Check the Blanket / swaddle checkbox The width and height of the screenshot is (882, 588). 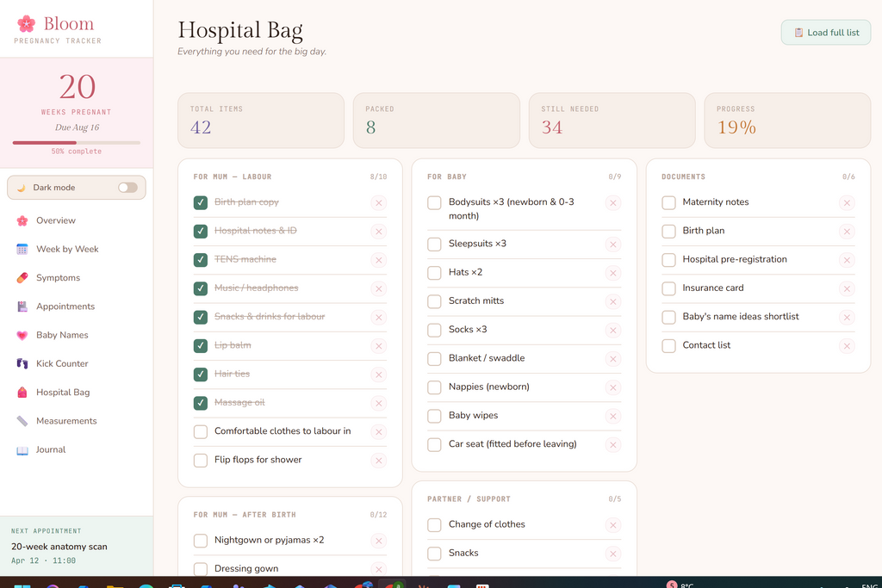point(434,359)
